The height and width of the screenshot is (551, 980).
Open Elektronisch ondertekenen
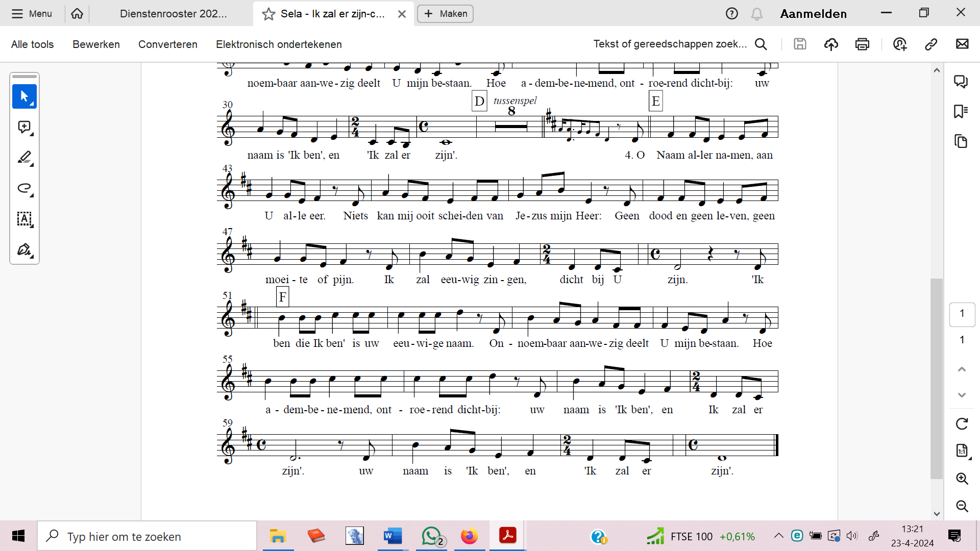point(279,44)
